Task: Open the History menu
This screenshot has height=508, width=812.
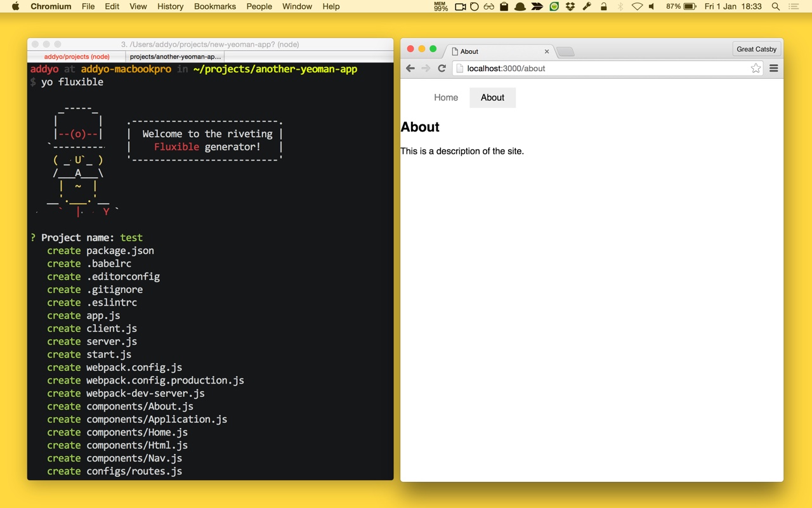Action: click(x=170, y=6)
